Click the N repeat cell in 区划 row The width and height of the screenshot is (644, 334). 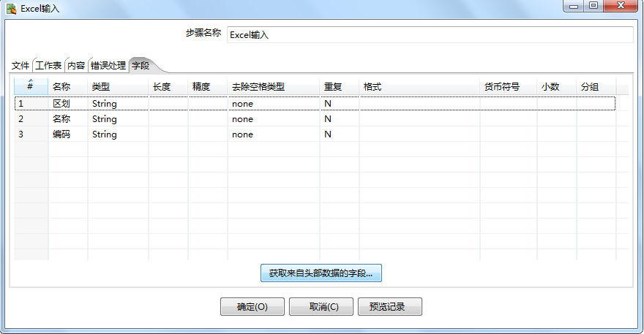tap(340, 103)
